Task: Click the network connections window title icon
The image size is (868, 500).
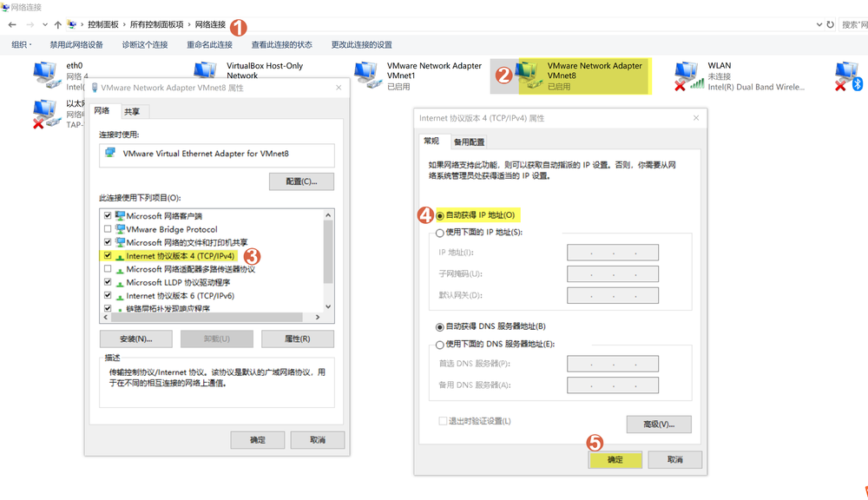Action: [x=5, y=7]
